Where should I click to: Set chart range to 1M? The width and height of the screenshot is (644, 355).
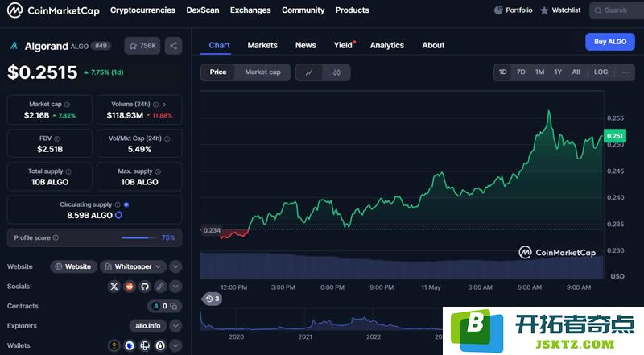point(539,72)
